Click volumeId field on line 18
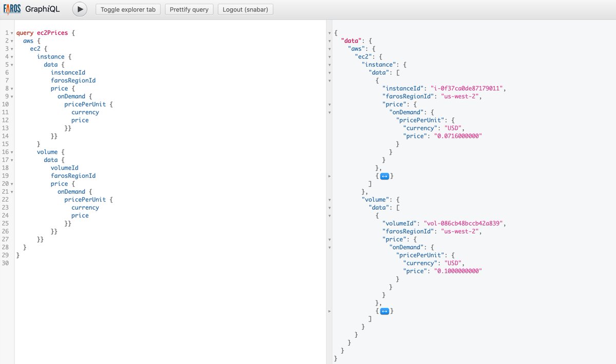The width and height of the screenshot is (616, 364). coord(64,168)
